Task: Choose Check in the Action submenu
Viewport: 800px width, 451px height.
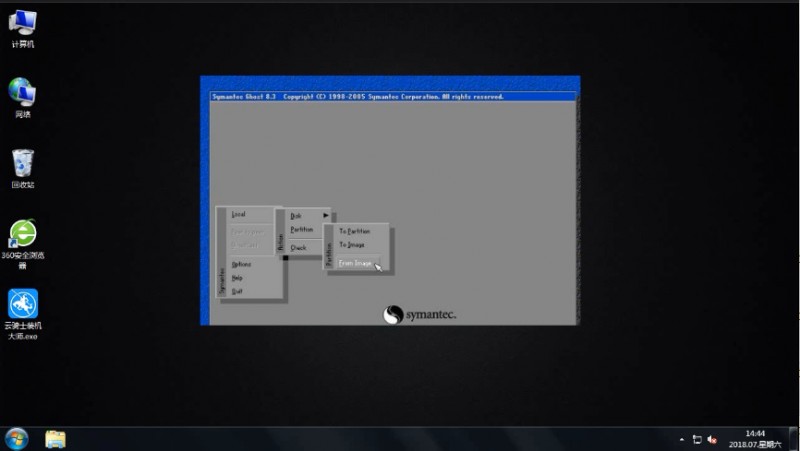Action: click(298, 247)
